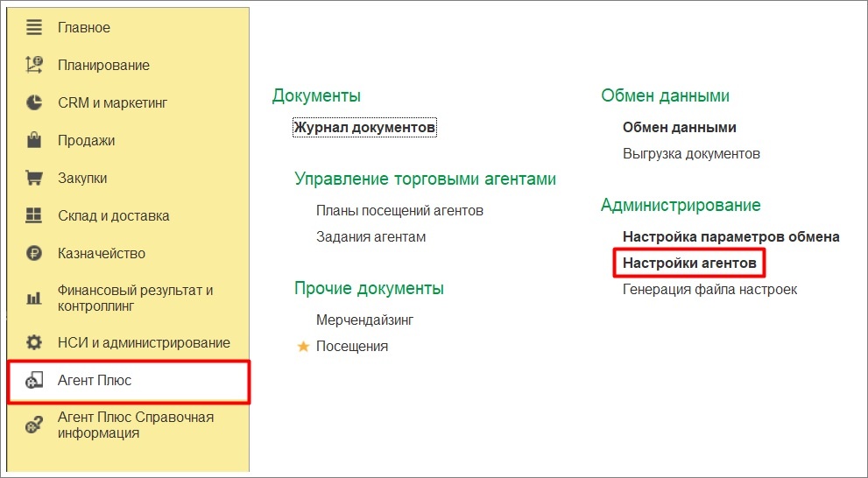The height and width of the screenshot is (478, 868).
Task: Switch to Склад и доставка section
Action: coord(114,215)
